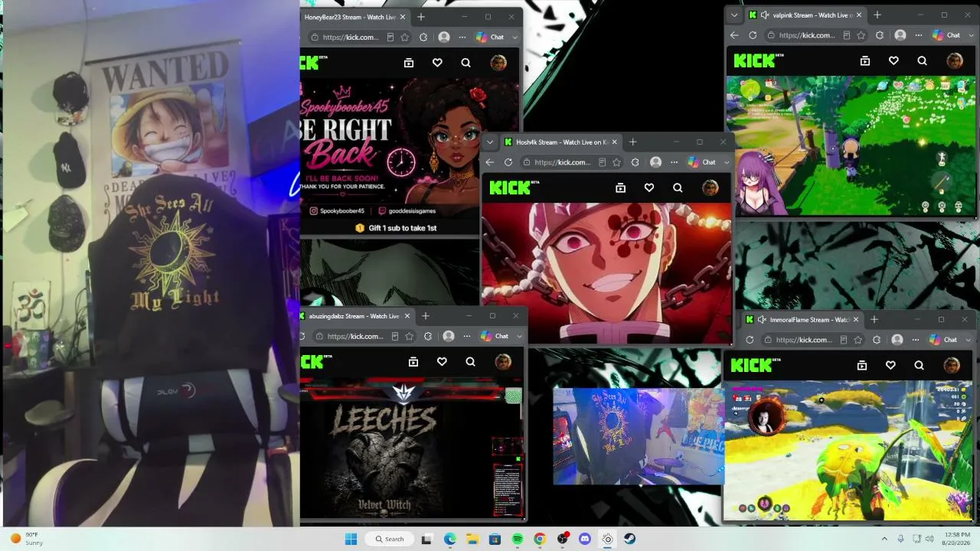This screenshot has width=980, height=551.
Task: Open tab search dropdown in Hosh4k window
Action: pos(490,142)
